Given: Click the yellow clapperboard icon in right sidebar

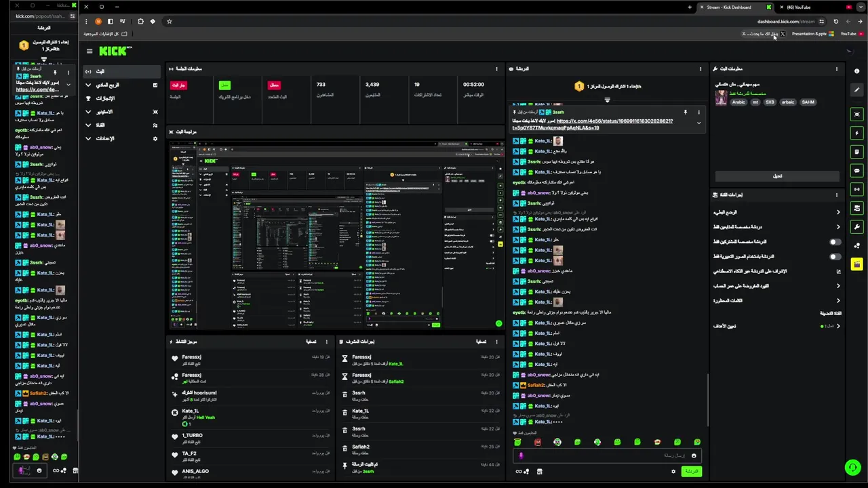Looking at the screenshot, I should 857,264.
